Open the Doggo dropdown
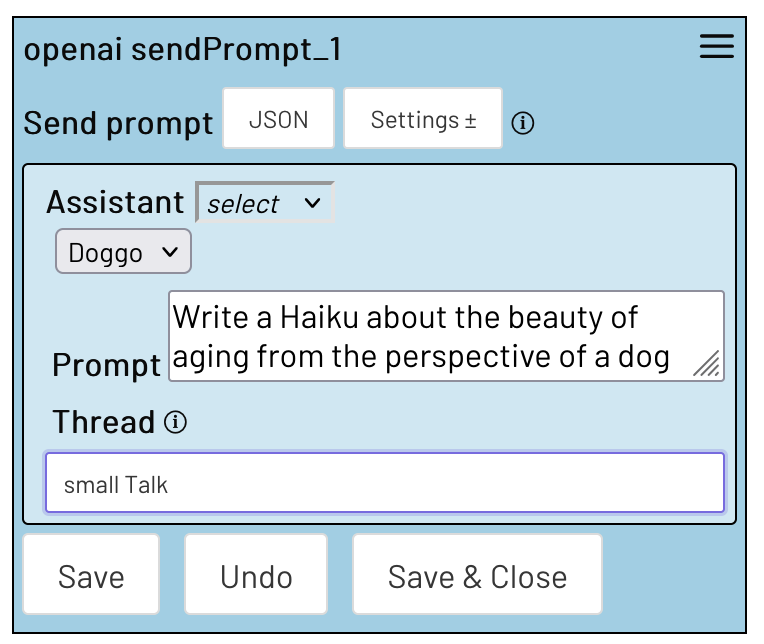The width and height of the screenshot is (764, 644). click(122, 252)
